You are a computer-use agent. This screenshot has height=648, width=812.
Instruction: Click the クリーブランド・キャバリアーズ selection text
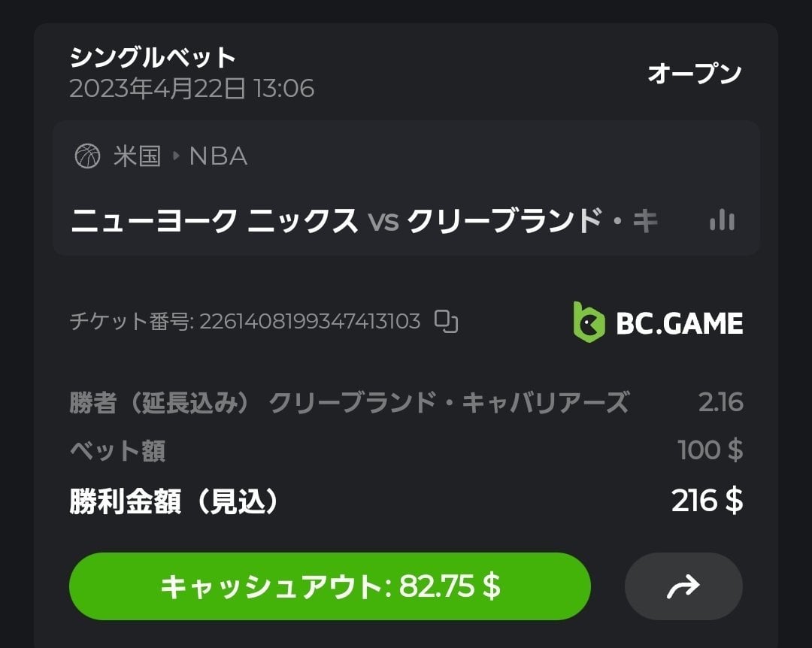click(x=448, y=403)
